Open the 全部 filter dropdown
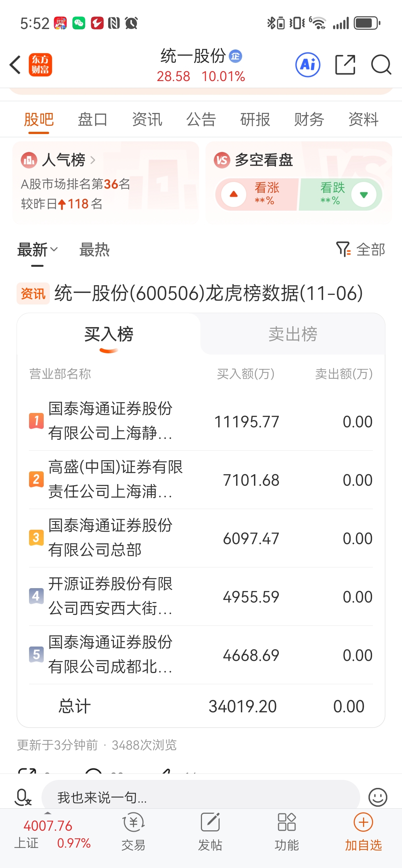 coord(361,250)
